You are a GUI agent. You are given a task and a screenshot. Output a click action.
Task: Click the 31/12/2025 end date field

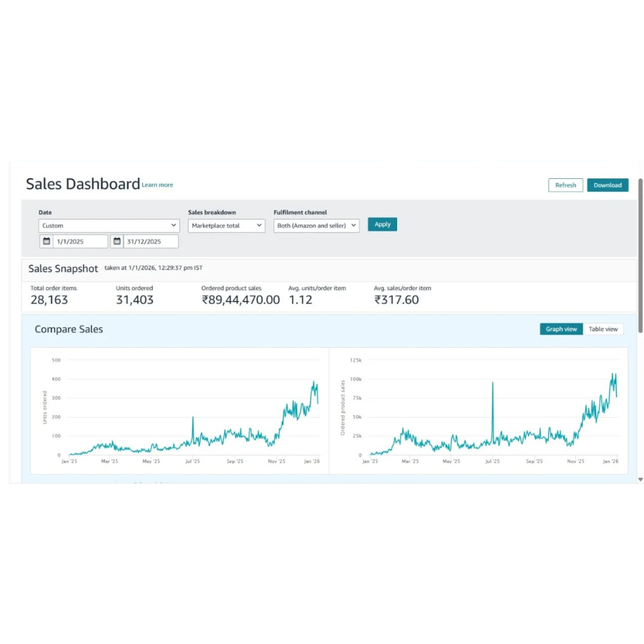click(150, 241)
